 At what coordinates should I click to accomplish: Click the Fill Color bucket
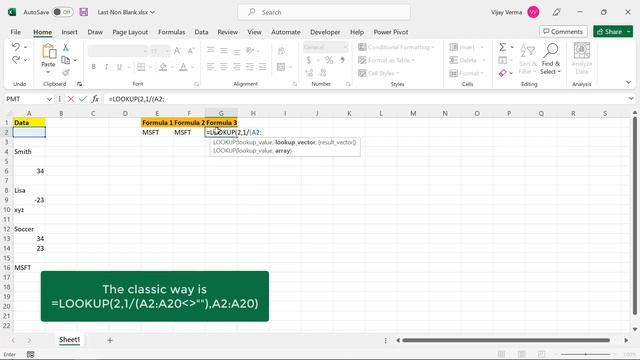163,67
